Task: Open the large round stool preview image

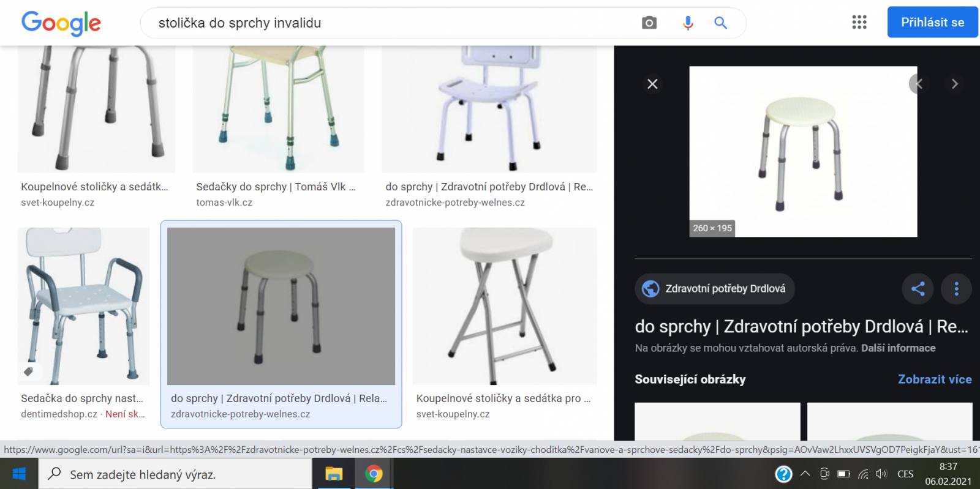Action: point(803,151)
